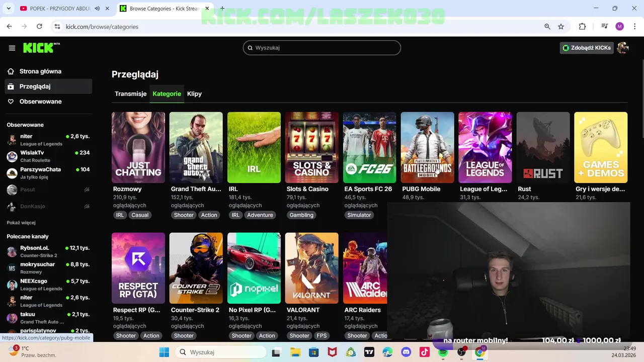The width and height of the screenshot is (644, 362).
Task: Open RybsonLoL recommended channel
Action: [x=48, y=251]
